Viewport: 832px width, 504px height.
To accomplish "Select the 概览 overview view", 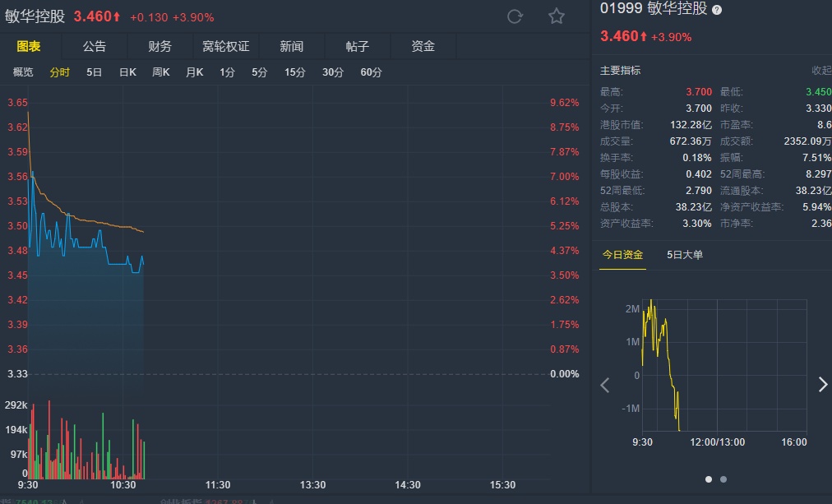I will [x=23, y=72].
